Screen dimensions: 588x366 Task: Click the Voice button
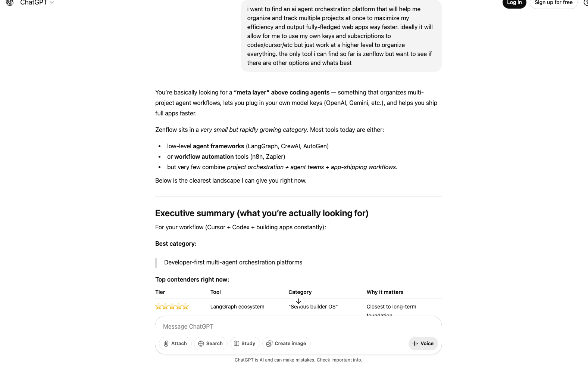423,344
